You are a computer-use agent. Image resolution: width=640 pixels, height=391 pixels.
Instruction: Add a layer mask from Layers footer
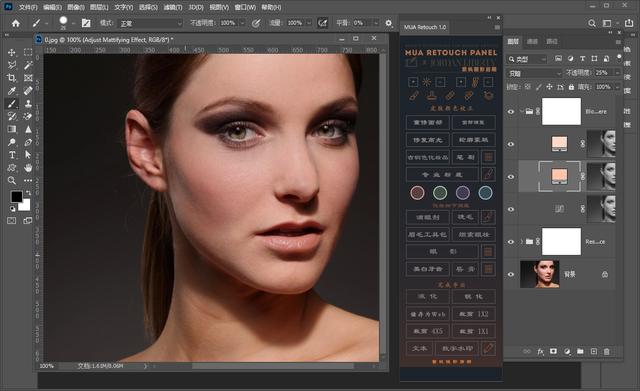(553, 351)
